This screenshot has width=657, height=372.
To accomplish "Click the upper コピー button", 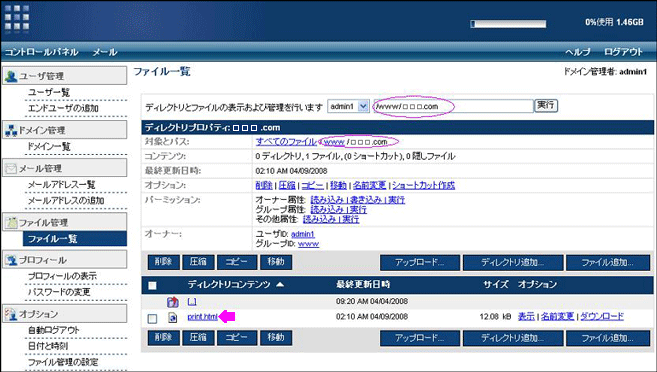I will 237,262.
